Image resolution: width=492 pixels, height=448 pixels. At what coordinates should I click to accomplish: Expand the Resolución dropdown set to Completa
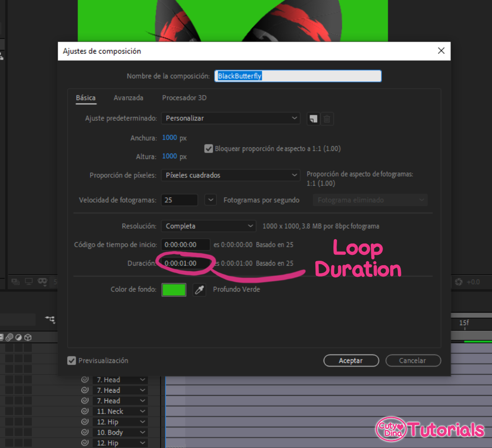208,226
